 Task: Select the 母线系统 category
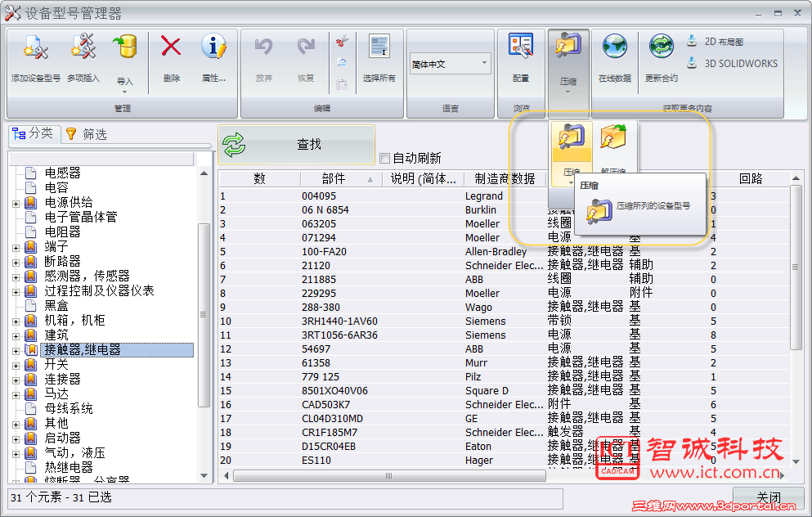(69, 408)
